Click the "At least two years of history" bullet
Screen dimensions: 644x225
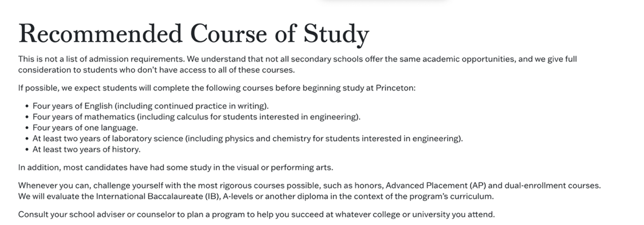tap(86, 149)
